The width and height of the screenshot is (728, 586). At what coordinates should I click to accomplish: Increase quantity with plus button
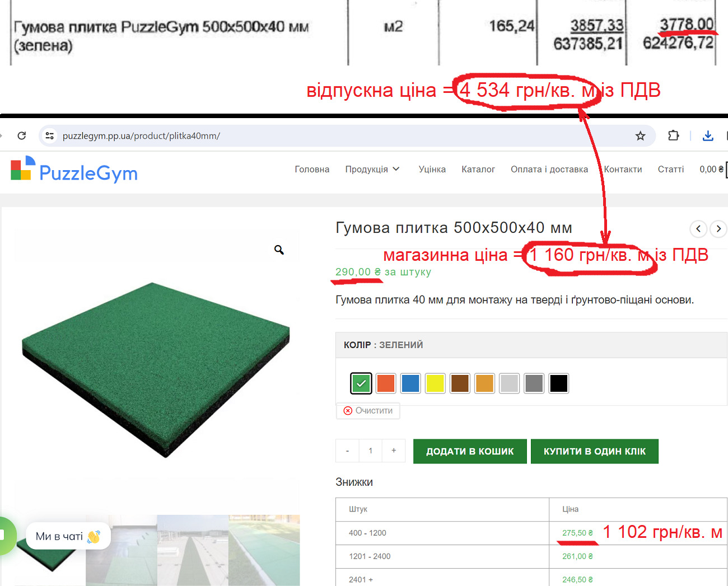click(x=394, y=451)
